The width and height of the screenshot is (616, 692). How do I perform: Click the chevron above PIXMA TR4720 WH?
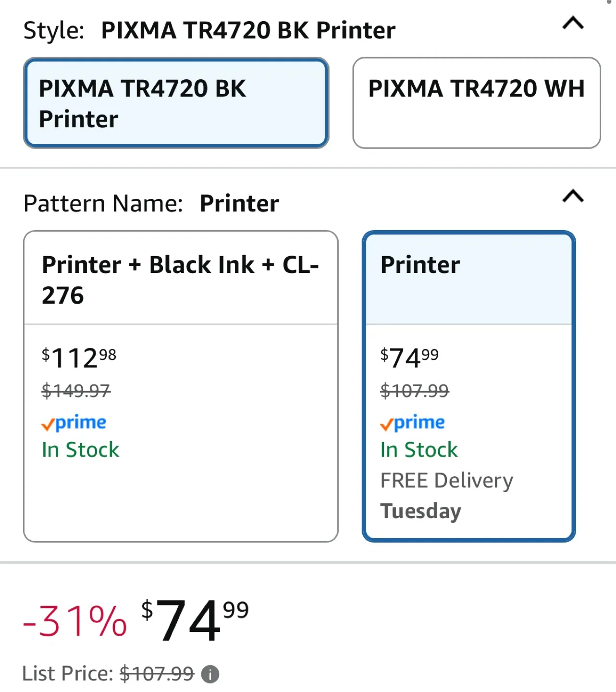point(573,24)
